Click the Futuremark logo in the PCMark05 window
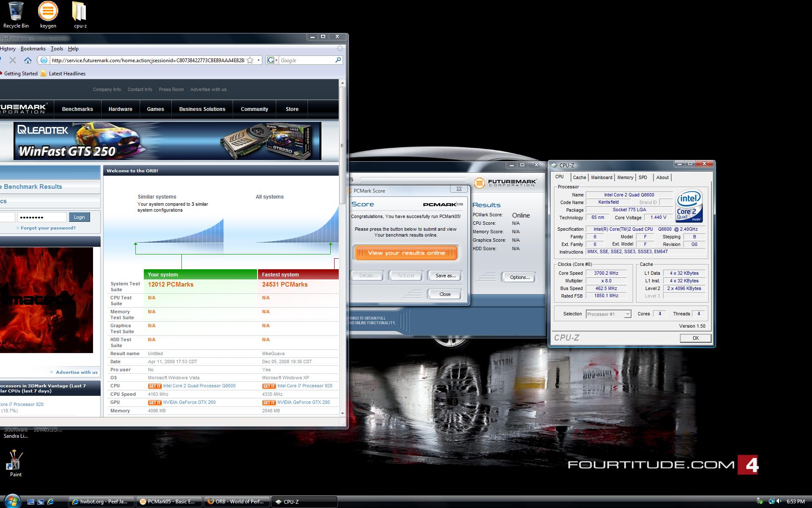Viewport: 812px width, 508px height. click(x=505, y=183)
